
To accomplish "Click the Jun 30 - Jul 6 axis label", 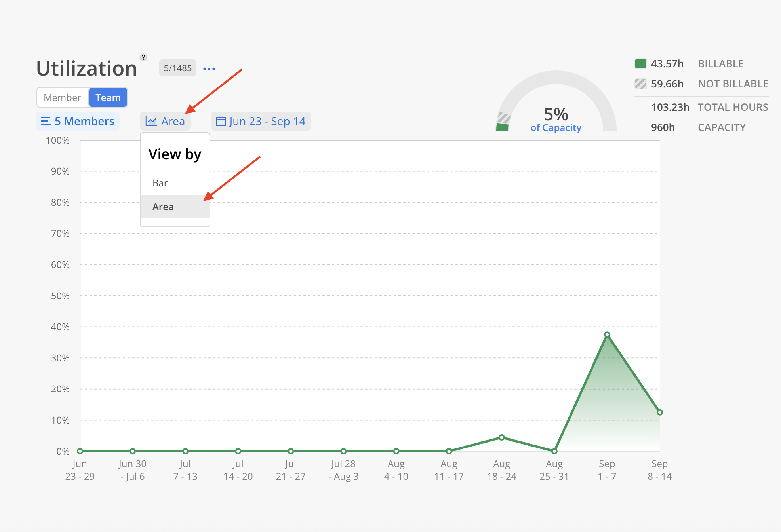I will coord(133,470).
